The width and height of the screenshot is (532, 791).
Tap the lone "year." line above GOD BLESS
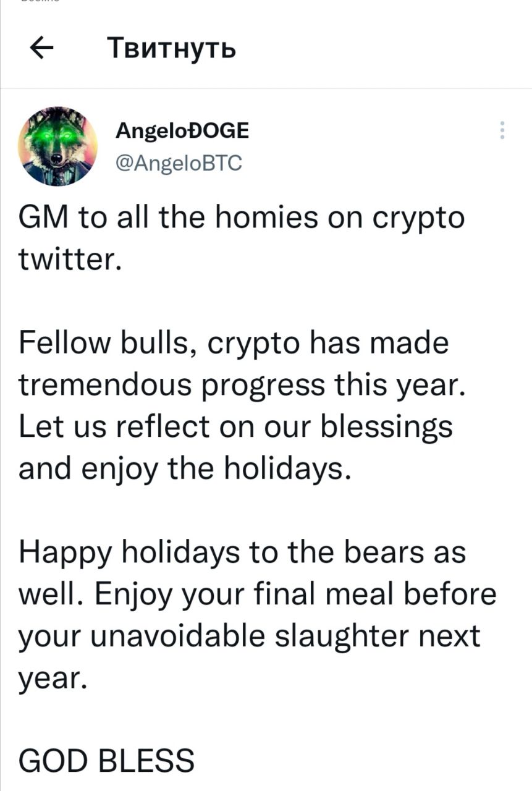[x=51, y=679]
